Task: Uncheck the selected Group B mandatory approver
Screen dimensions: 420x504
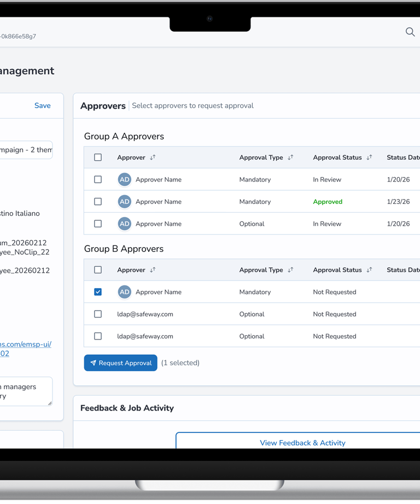Action: coord(98,292)
